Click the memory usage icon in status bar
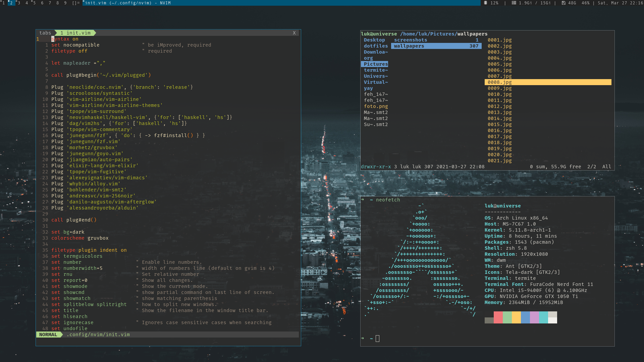The width and height of the screenshot is (644, 362). pos(514,3)
